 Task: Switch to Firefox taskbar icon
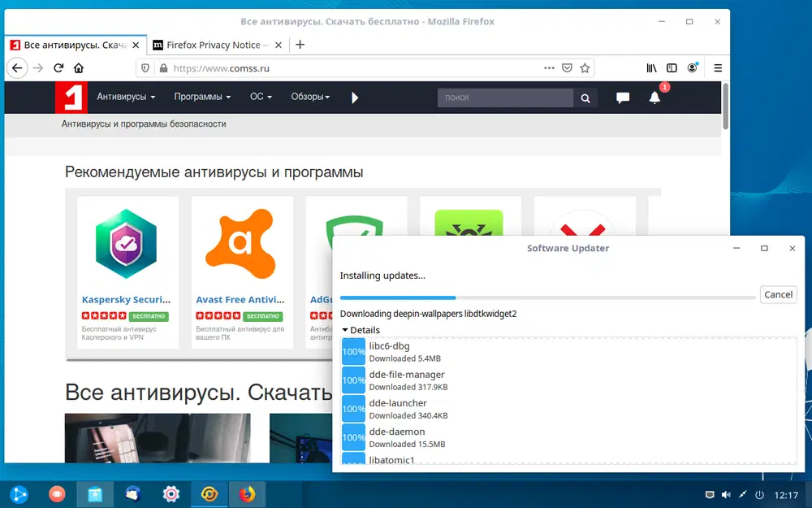click(x=248, y=494)
